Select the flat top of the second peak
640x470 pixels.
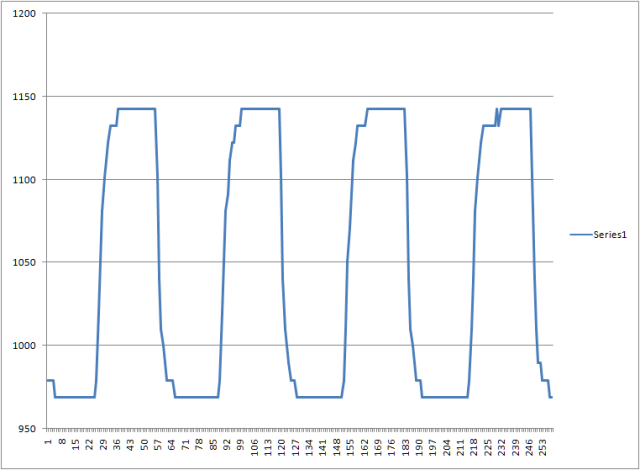[260, 108]
